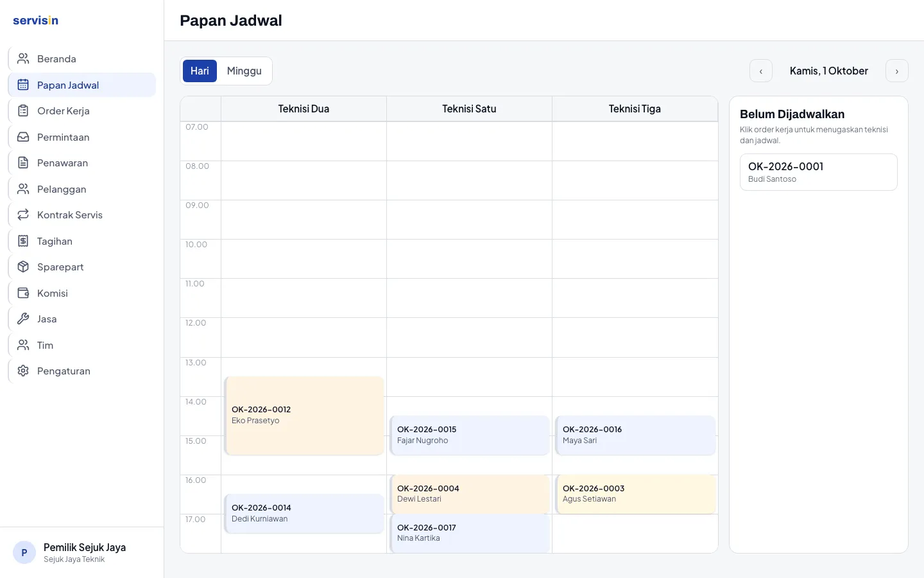924x578 pixels.
Task: Click the Sparepart box icon
Action: coord(23,267)
